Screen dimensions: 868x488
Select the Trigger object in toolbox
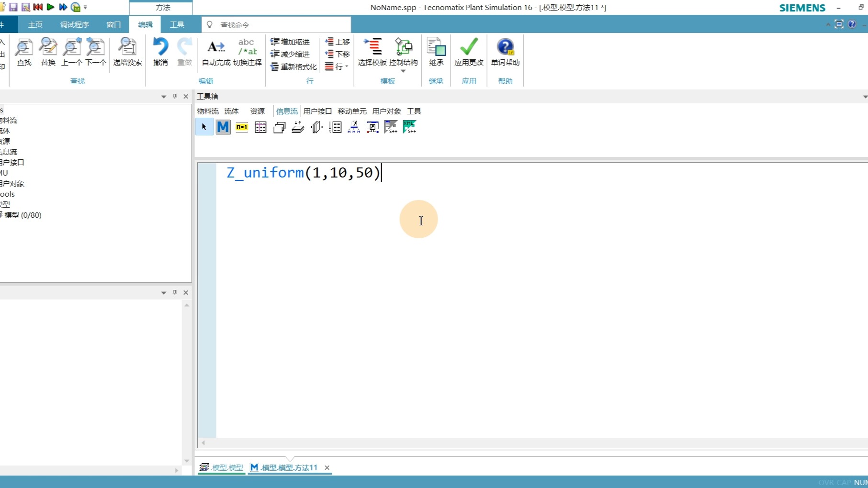click(354, 127)
